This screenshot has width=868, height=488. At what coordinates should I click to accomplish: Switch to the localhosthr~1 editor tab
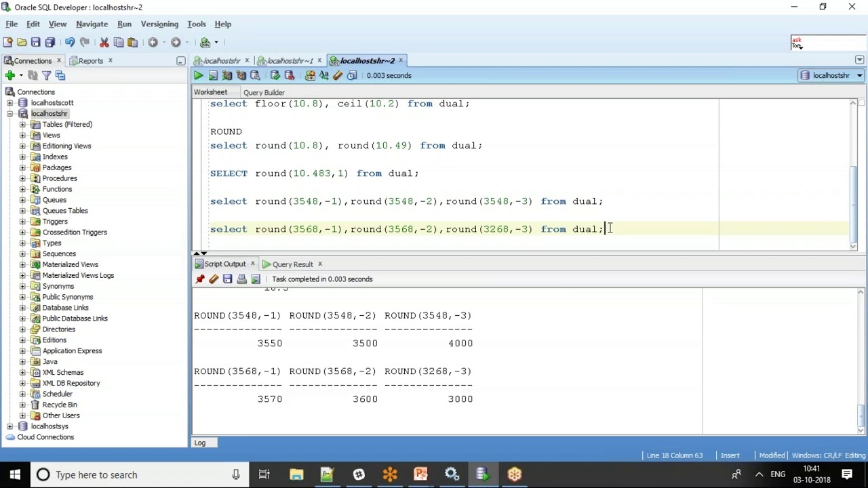tap(290, 61)
